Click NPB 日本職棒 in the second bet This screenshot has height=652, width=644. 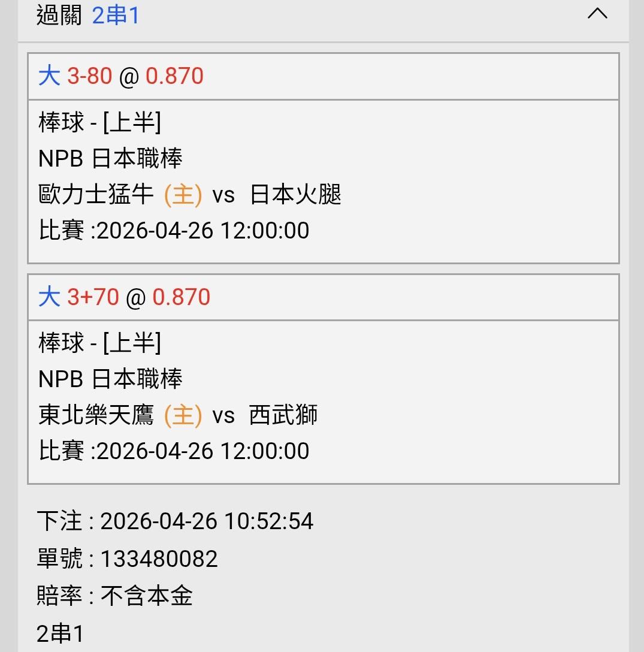click(110, 379)
